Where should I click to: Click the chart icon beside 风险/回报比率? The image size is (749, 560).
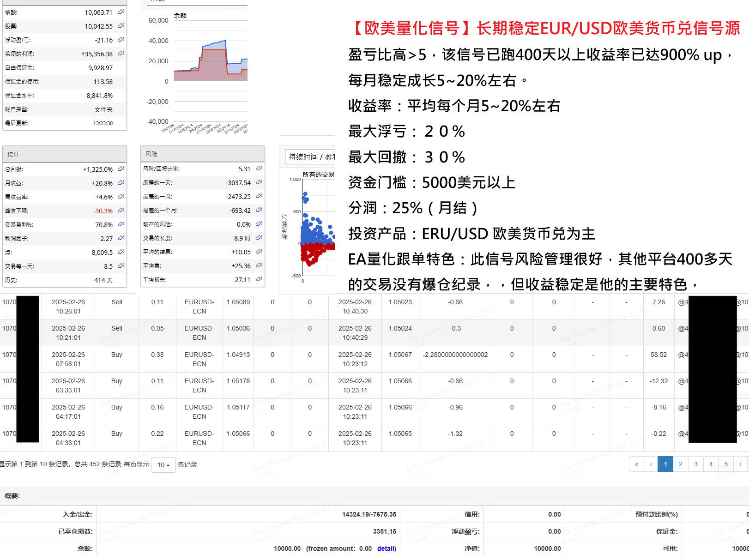[x=259, y=169]
